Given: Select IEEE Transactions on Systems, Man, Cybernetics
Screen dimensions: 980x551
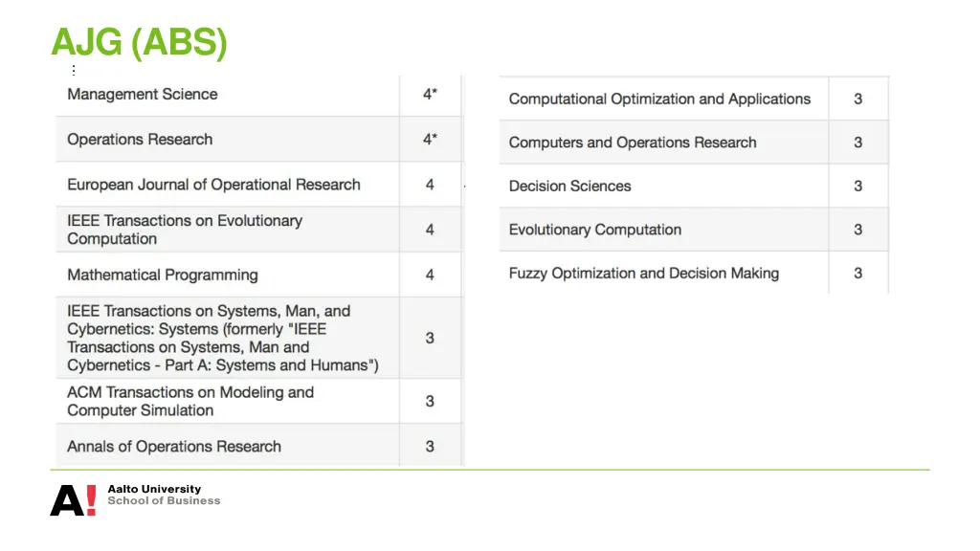Looking at the screenshot, I should (223, 339).
